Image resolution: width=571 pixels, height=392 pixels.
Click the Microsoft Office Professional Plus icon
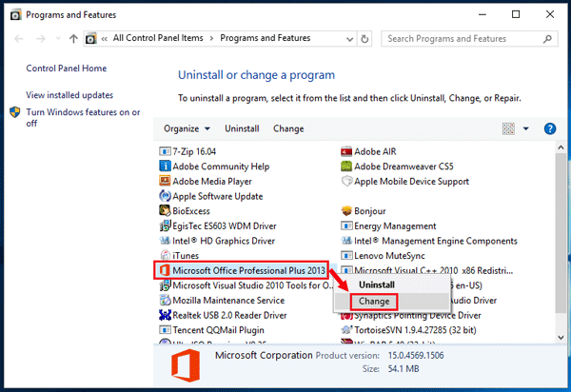click(165, 270)
